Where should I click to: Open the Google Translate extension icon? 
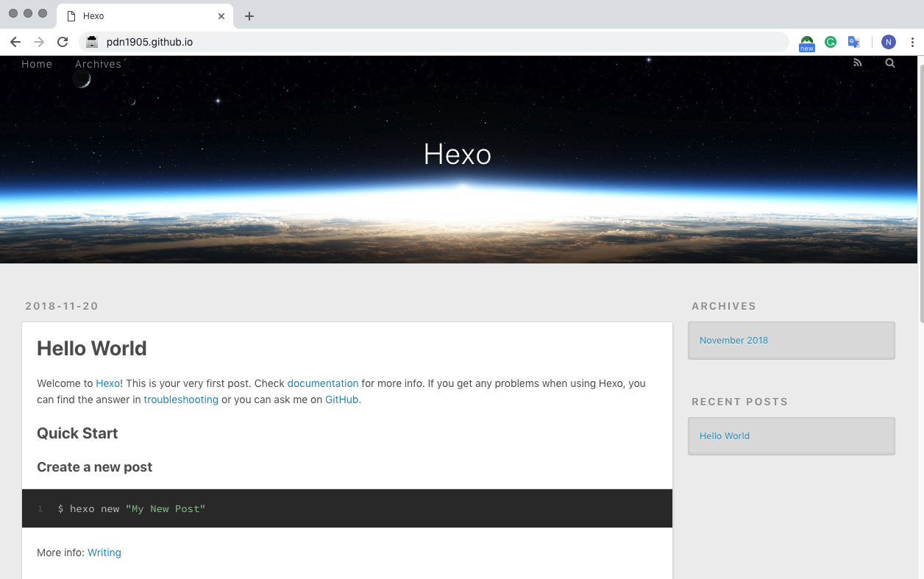tap(854, 42)
